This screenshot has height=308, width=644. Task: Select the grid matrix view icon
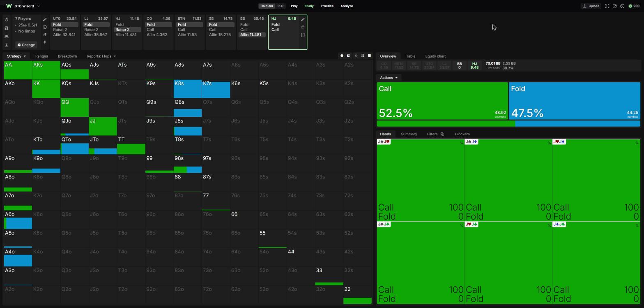point(363,56)
